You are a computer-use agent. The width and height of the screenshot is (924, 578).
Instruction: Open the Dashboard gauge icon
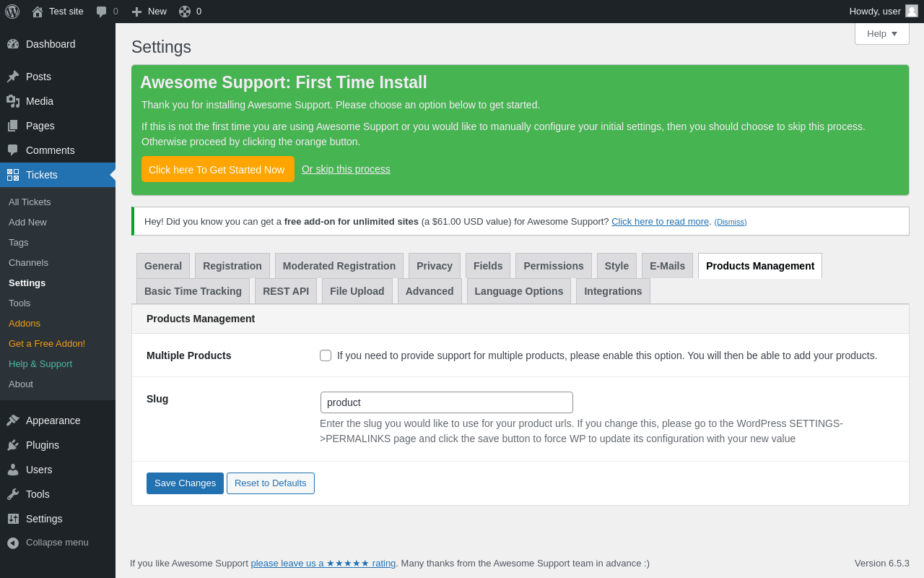(x=13, y=44)
